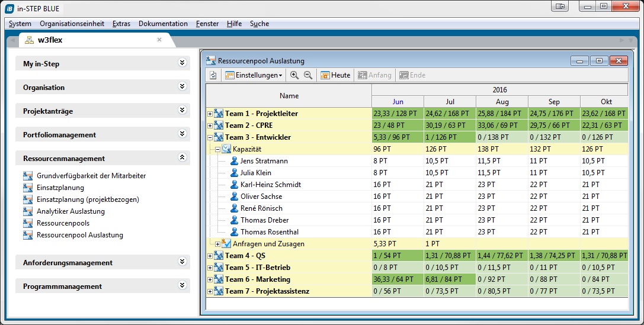
Task: Click the zoom in magnifier icon
Action: 294,75
